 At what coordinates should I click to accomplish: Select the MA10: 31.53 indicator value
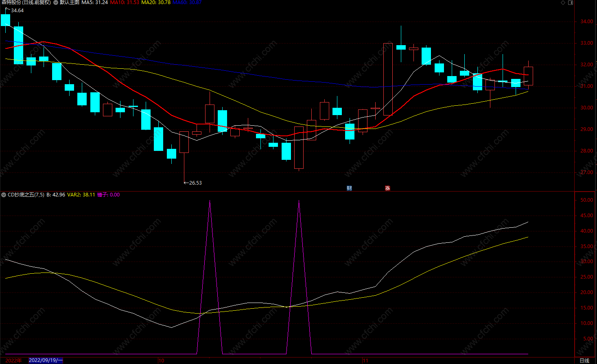(x=125, y=2)
